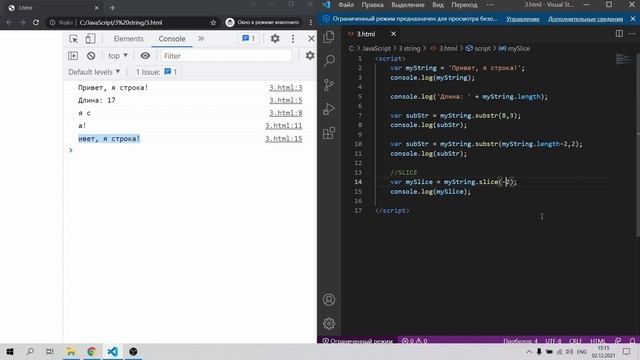The width and height of the screenshot is (640, 360).
Task: Toggle live expression eye icon
Action: click(145, 56)
